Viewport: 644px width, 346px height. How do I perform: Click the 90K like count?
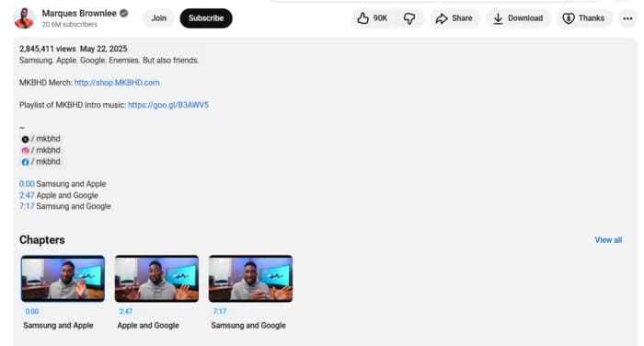(380, 18)
